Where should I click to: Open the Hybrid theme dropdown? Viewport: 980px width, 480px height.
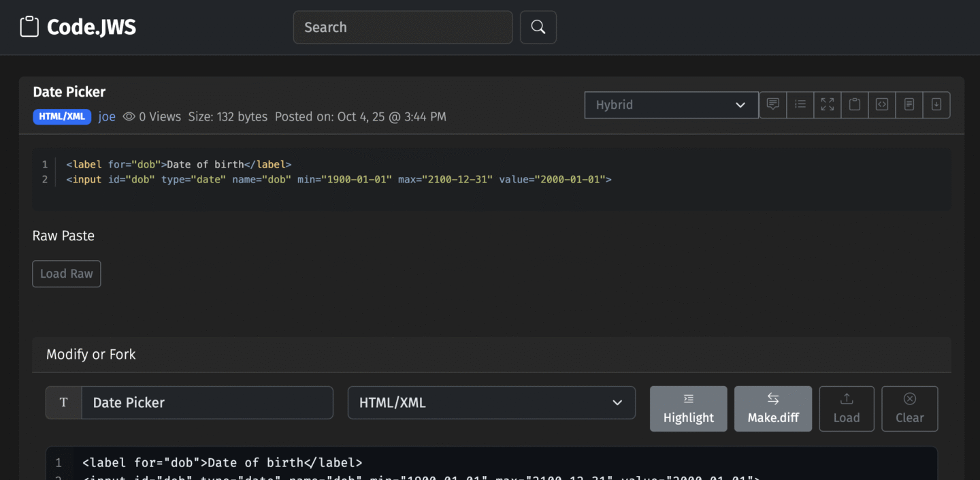pos(671,105)
